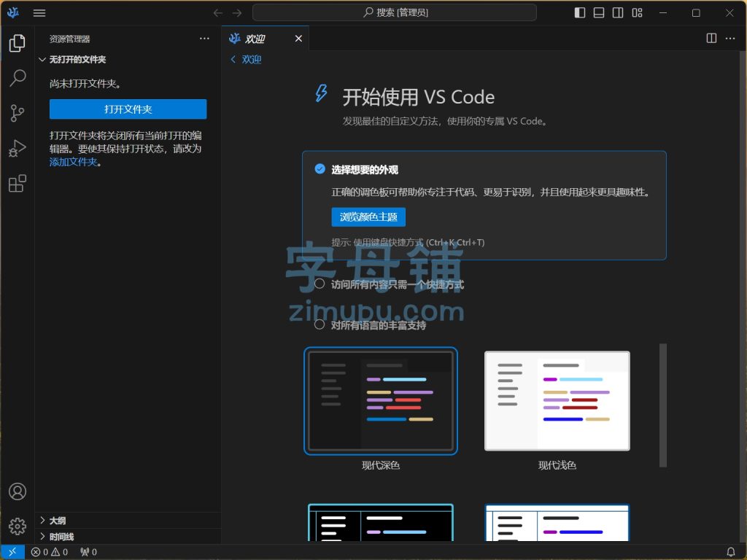Screen dimensions: 747x560
Task: Click the theme preview vertical scrollbar
Action: pyautogui.click(x=662, y=405)
